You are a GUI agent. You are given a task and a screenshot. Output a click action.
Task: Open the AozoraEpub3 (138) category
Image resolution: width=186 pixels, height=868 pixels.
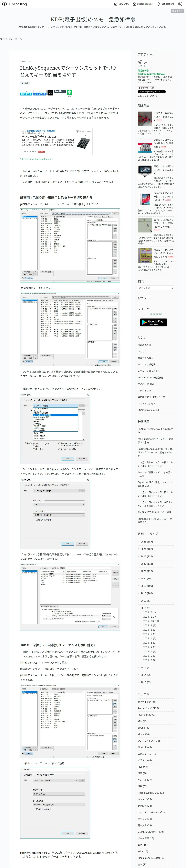point(148,708)
